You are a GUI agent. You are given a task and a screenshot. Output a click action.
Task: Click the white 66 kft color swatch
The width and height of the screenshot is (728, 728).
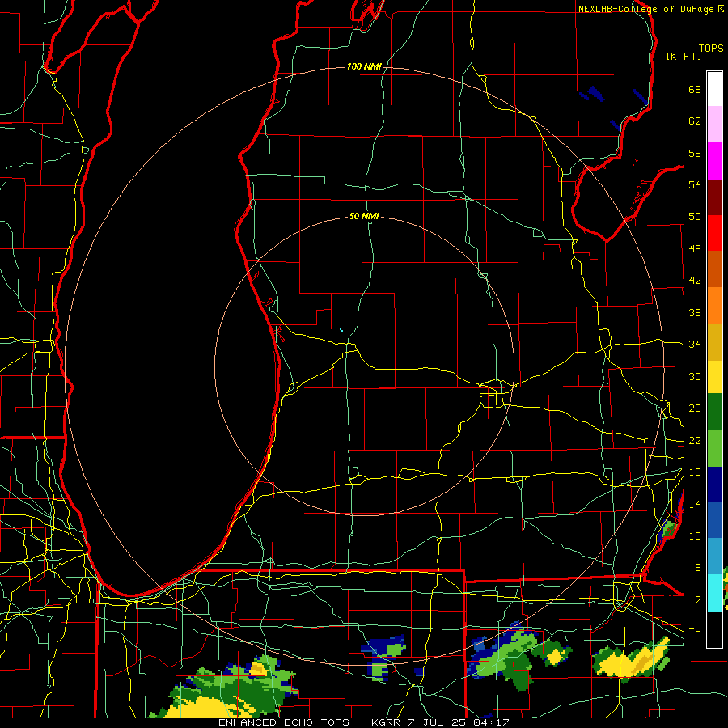(x=714, y=89)
